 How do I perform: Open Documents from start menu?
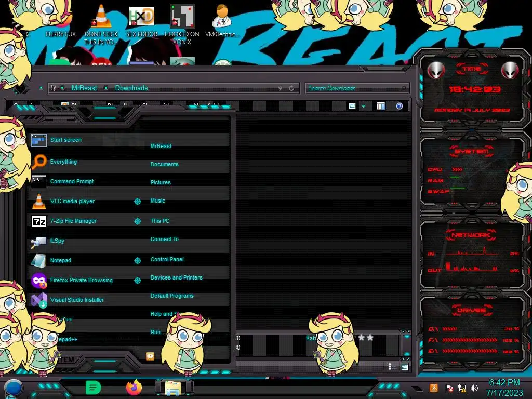pos(164,164)
